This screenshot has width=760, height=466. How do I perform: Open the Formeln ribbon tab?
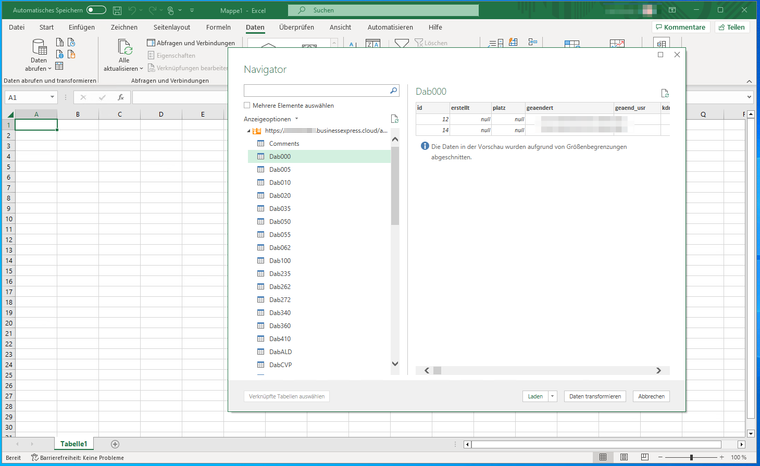coord(217,27)
